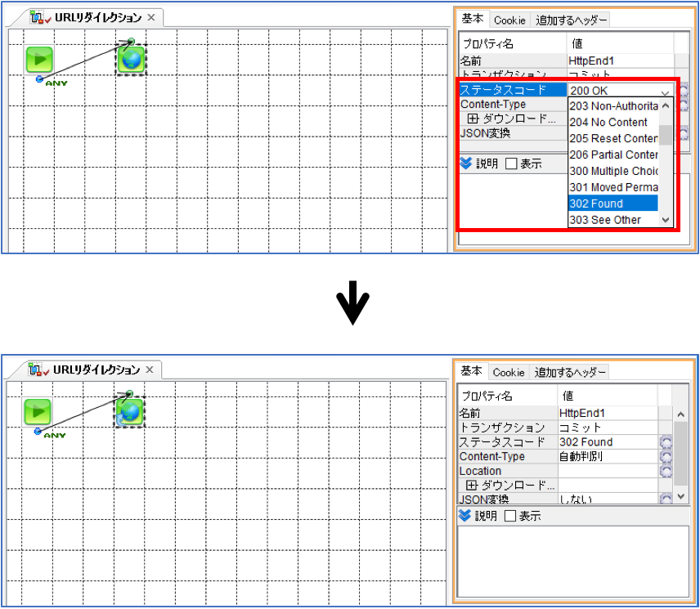Click the scrollbar thumb in status code list
This screenshot has width=700, height=609.
click(666, 135)
